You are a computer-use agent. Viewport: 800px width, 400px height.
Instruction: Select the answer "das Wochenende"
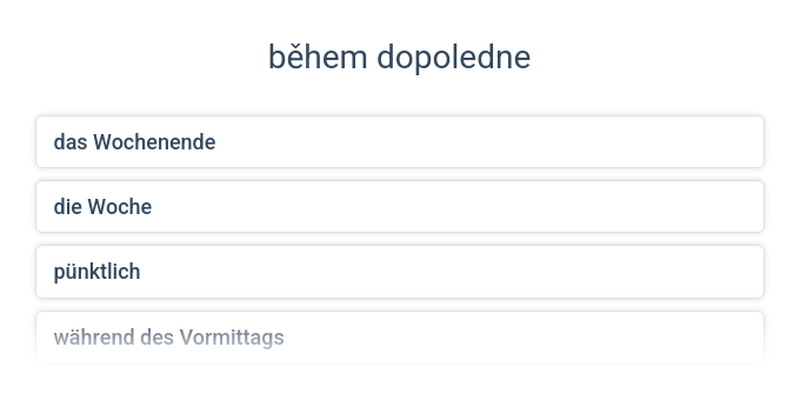[x=400, y=142]
